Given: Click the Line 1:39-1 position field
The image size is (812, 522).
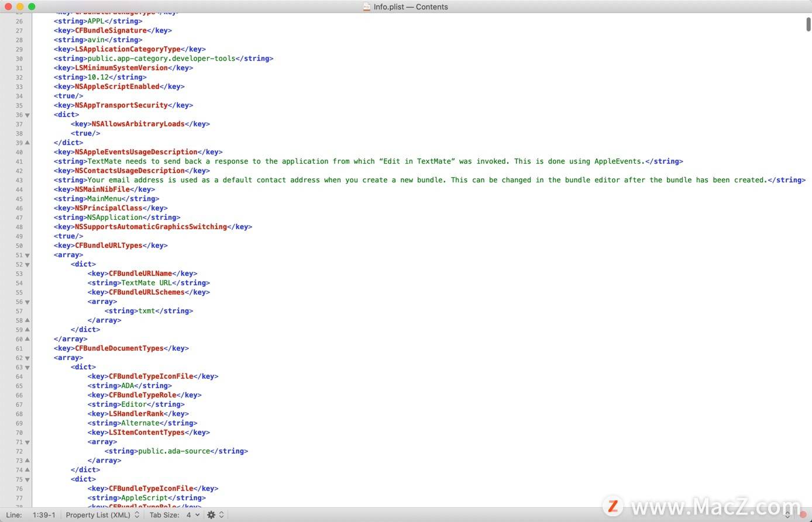Looking at the screenshot, I should (44, 515).
